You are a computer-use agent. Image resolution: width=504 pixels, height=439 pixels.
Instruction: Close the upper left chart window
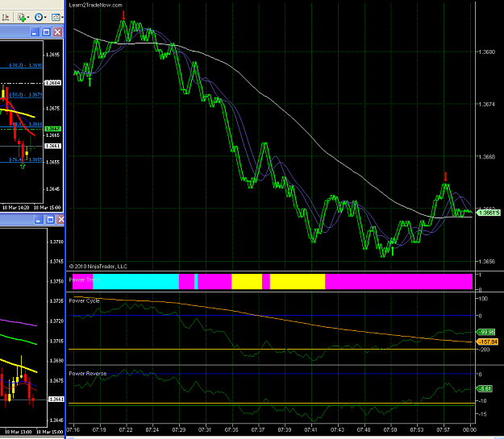[x=57, y=32]
